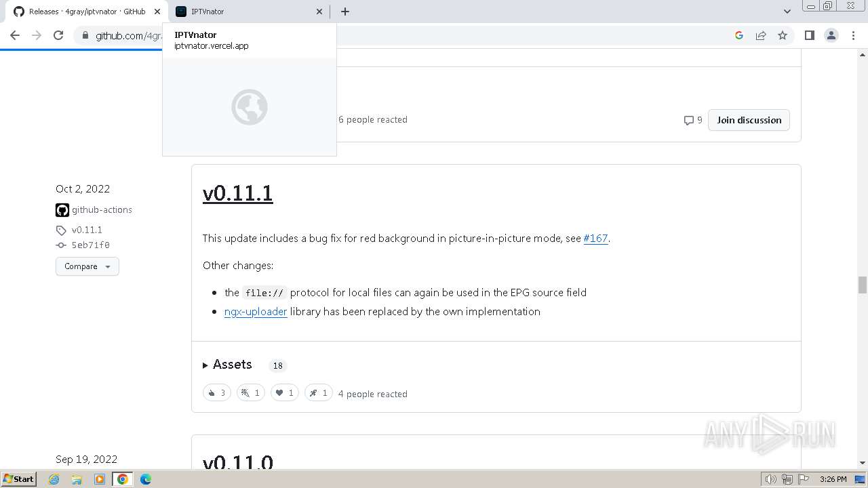Open the browser side panel
The height and width of the screenshot is (488, 868).
coord(809,35)
